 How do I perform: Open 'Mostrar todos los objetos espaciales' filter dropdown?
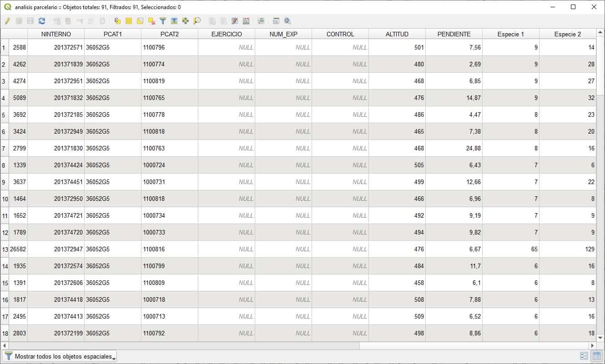tap(60, 356)
